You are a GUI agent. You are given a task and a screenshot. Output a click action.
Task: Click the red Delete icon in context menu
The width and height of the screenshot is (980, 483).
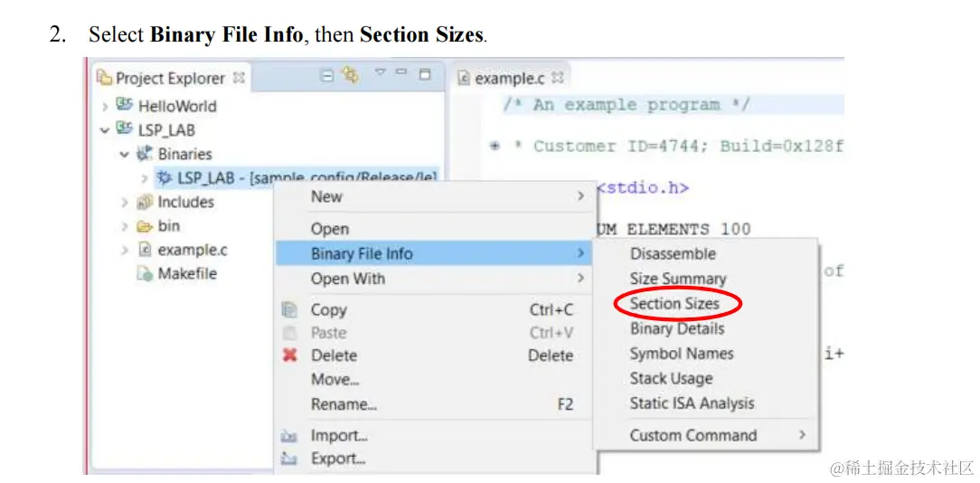tap(289, 355)
